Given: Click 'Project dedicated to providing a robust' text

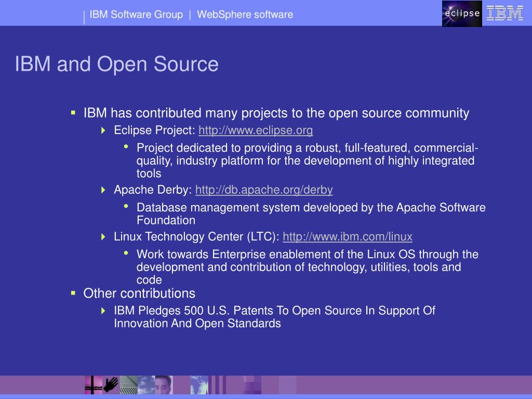Looking at the screenshot, I should click(308, 161).
